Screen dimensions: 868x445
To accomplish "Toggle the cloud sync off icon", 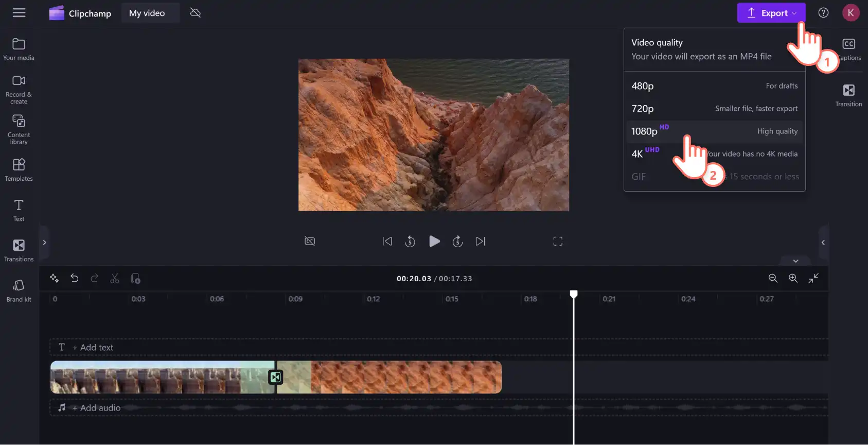I will [x=196, y=13].
